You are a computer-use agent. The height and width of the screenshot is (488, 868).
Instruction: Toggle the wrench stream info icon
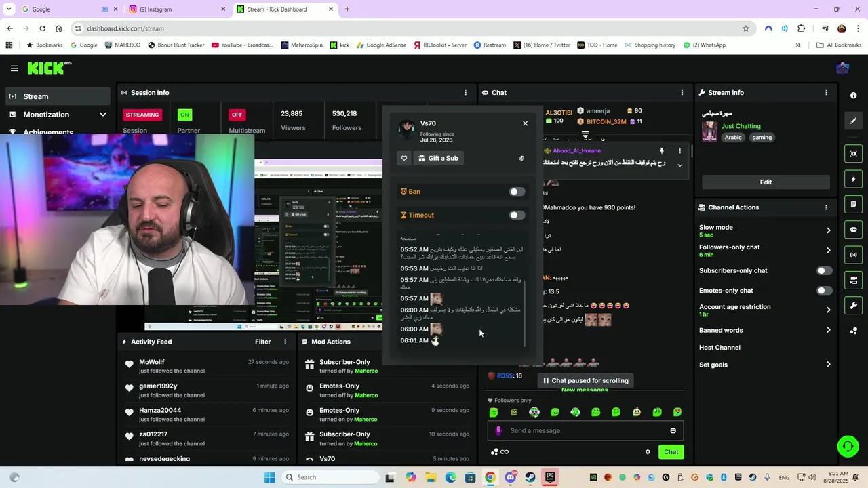click(854, 305)
